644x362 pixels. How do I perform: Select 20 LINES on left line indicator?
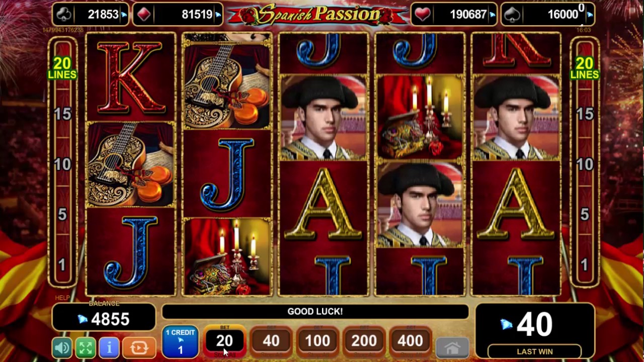(x=62, y=68)
